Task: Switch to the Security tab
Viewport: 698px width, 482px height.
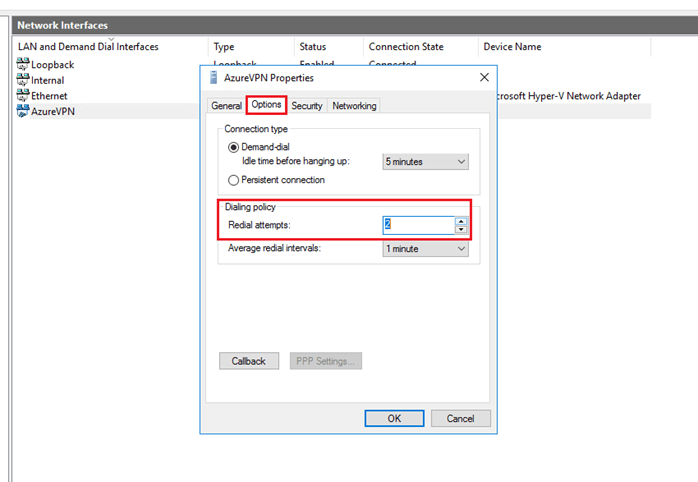Action: pyautogui.click(x=307, y=106)
